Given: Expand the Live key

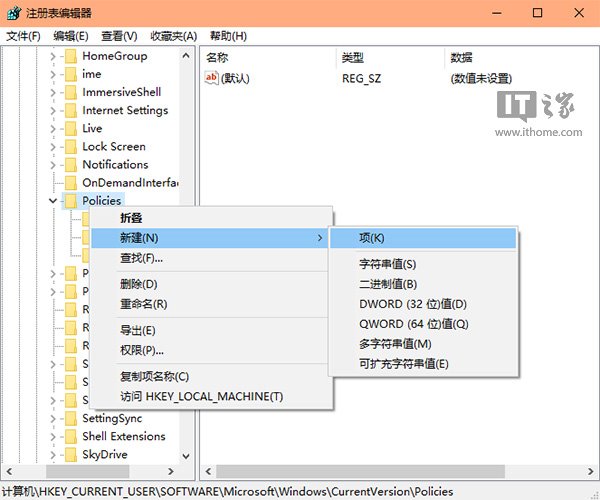Looking at the screenshot, I should point(53,129).
